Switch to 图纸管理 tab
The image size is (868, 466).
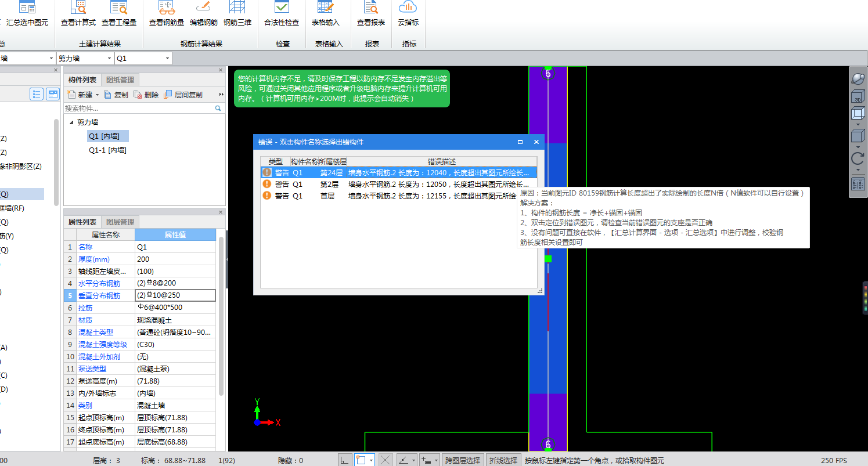point(120,80)
